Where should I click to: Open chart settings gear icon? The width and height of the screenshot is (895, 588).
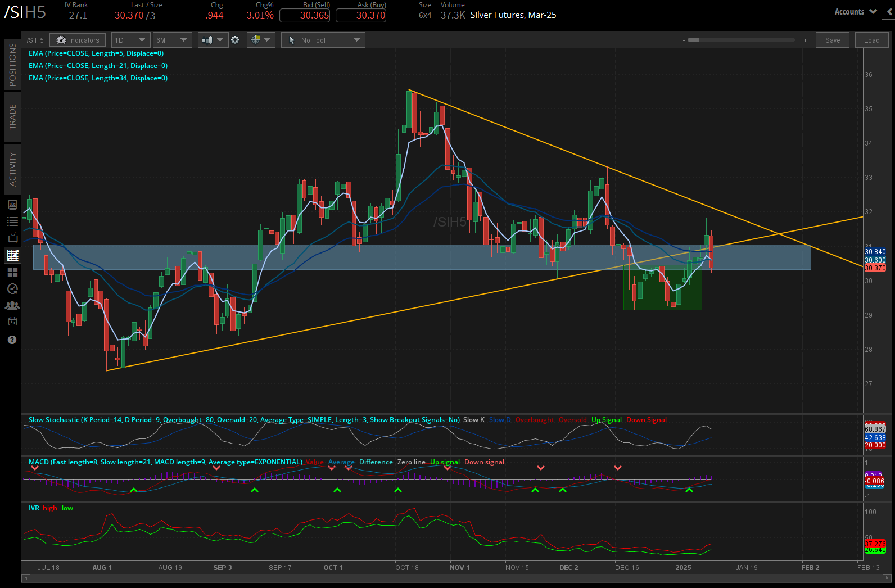pos(235,40)
